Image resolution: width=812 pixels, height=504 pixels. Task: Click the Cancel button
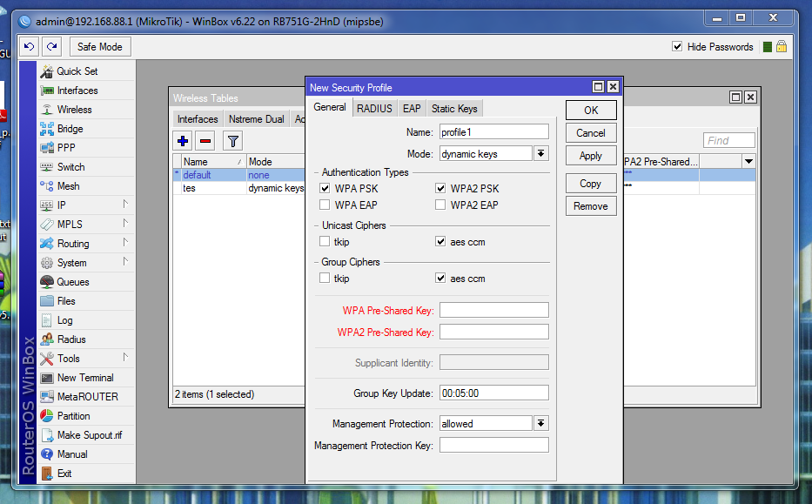coord(591,133)
